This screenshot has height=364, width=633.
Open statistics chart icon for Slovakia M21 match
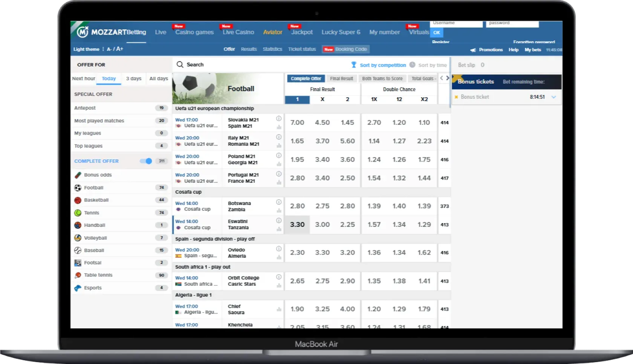pyautogui.click(x=279, y=127)
